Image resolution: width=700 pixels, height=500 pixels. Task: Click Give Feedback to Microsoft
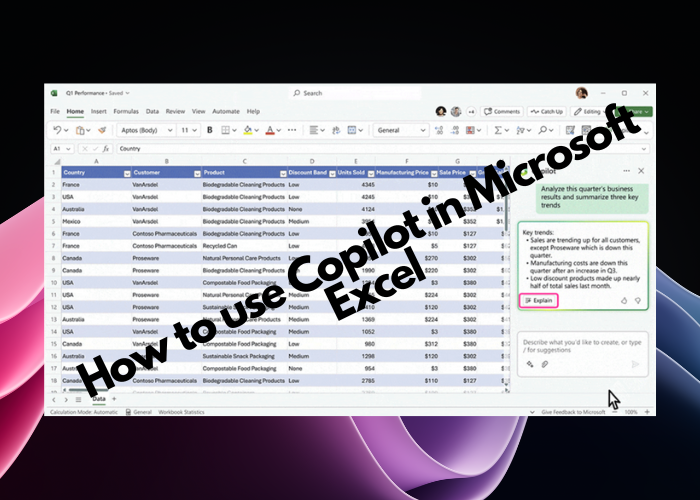[x=573, y=412]
